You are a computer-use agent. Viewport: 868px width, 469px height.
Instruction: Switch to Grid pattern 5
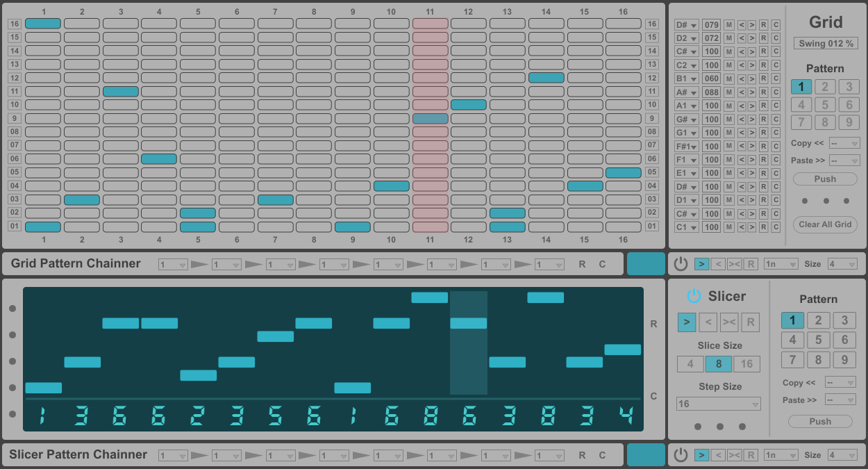[x=825, y=105]
